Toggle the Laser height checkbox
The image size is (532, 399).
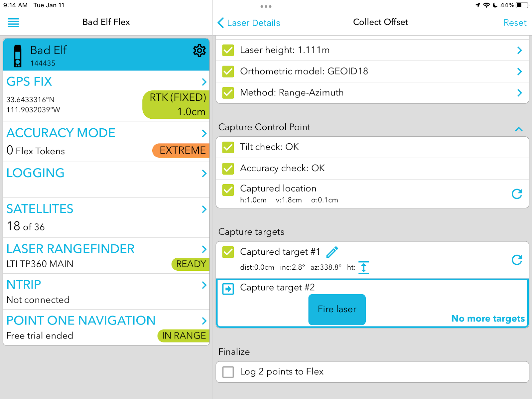tap(228, 50)
